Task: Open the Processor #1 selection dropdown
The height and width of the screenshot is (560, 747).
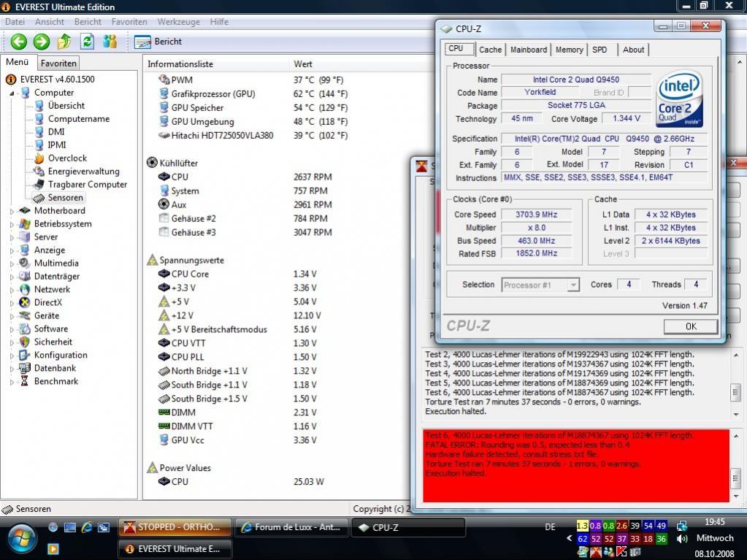Action: point(540,285)
